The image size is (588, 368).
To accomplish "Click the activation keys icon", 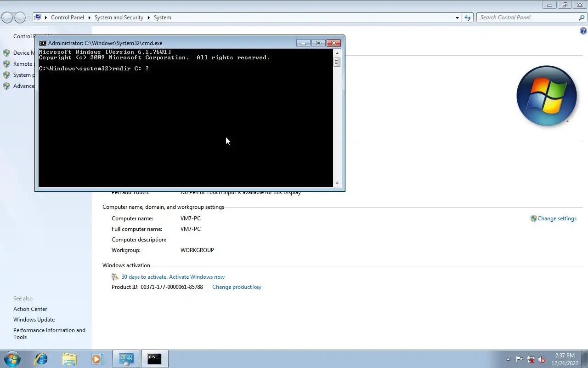I will (115, 277).
